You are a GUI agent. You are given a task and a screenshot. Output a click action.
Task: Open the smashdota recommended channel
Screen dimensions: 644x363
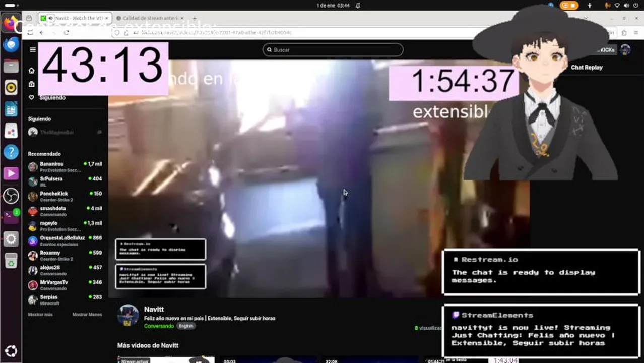tap(65, 211)
